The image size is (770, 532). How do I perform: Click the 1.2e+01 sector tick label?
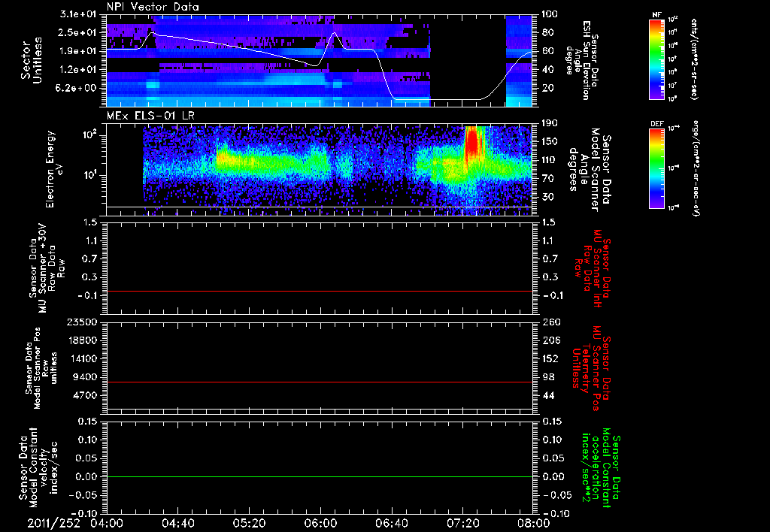point(80,70)
